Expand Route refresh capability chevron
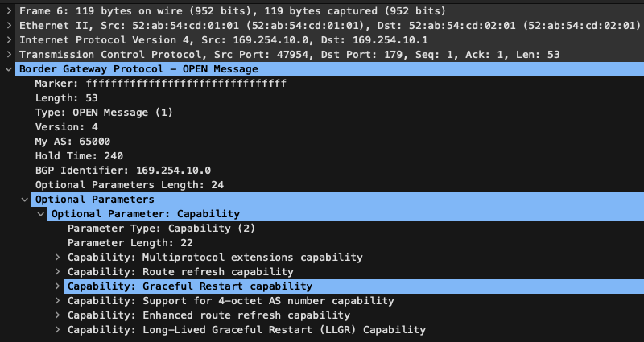644x342 pixels. (57, 272)
